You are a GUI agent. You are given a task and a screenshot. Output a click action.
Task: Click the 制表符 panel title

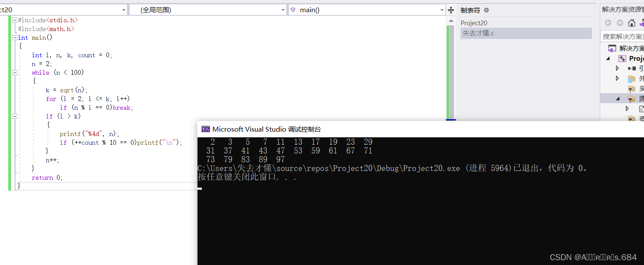coord(470,10)
